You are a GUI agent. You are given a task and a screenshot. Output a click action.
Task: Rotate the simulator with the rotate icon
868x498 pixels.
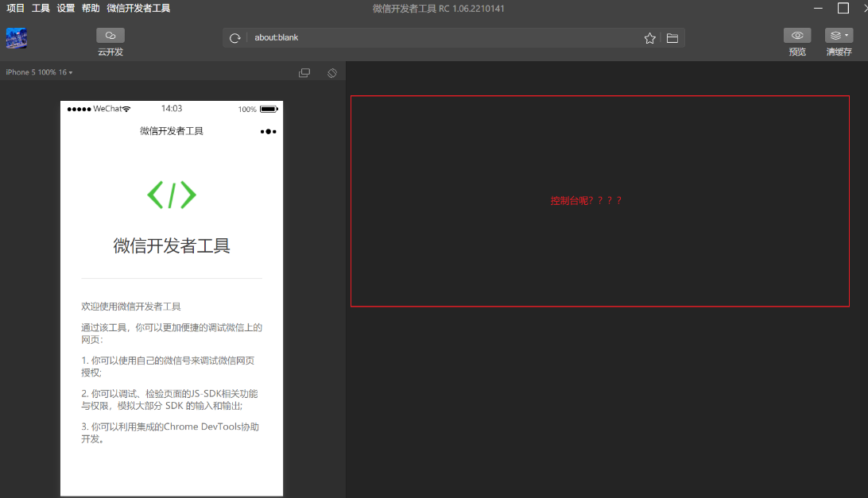[332, 73]
